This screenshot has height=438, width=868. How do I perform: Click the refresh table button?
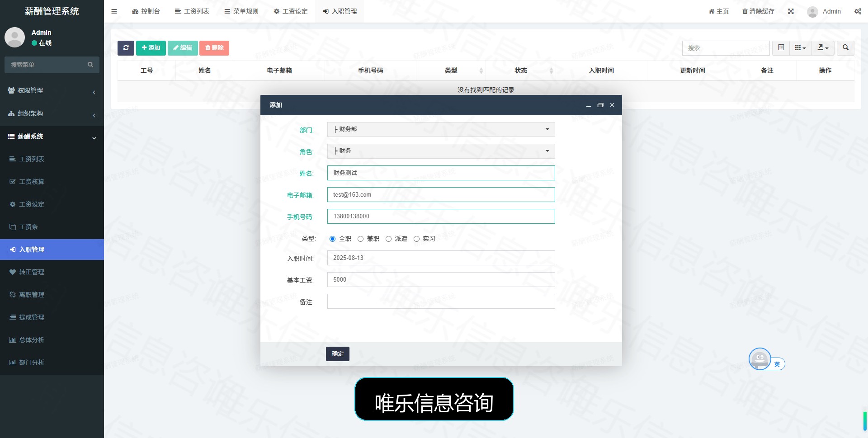pyautogui.click(x=126, y=48)
